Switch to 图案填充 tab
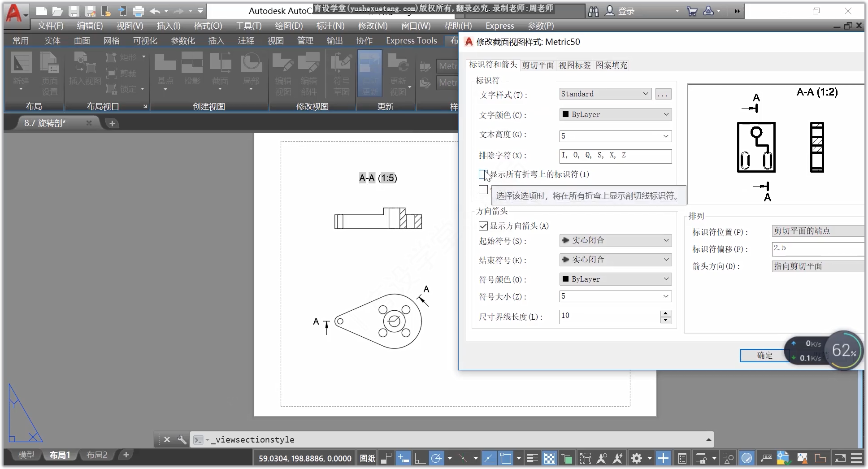868x469 pixels. point(612,65)
